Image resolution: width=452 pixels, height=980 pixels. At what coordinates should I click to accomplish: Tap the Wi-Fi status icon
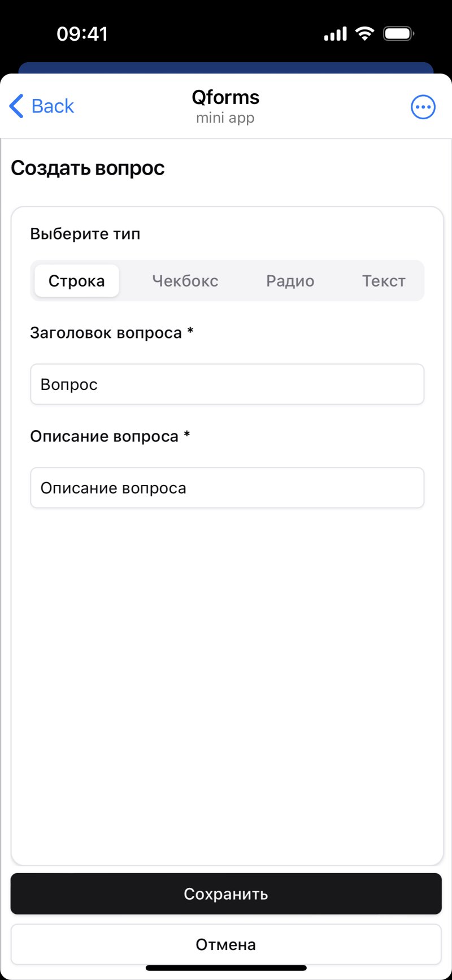coord(364,34)
